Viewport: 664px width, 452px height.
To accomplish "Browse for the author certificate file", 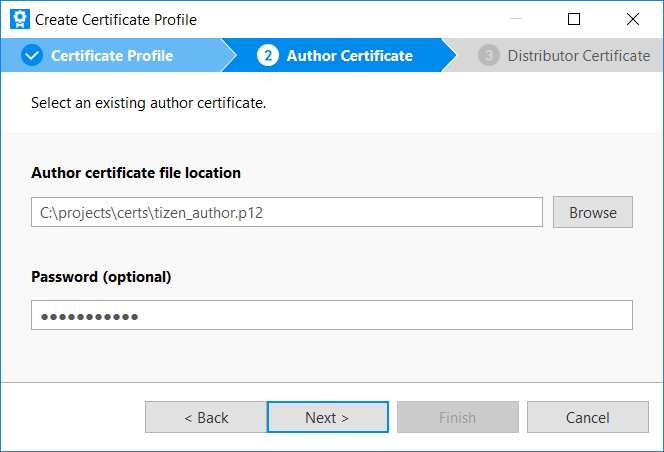I will [592, 212].
